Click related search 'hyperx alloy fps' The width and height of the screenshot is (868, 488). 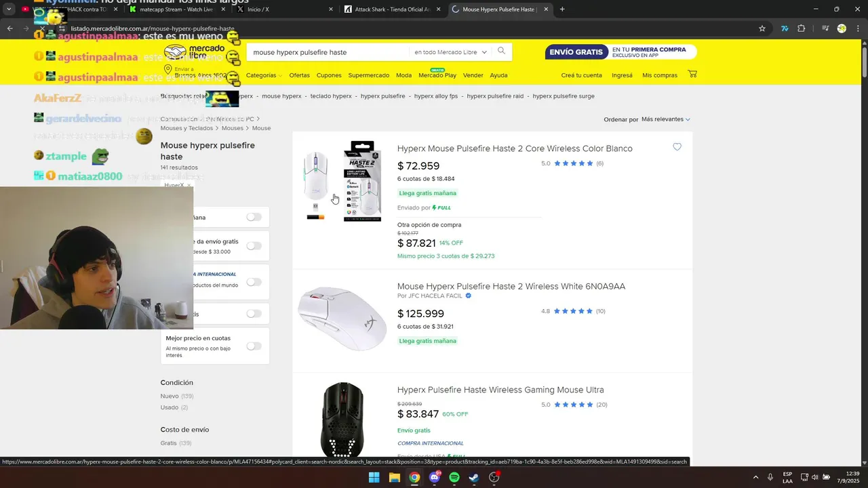[436, 96]
